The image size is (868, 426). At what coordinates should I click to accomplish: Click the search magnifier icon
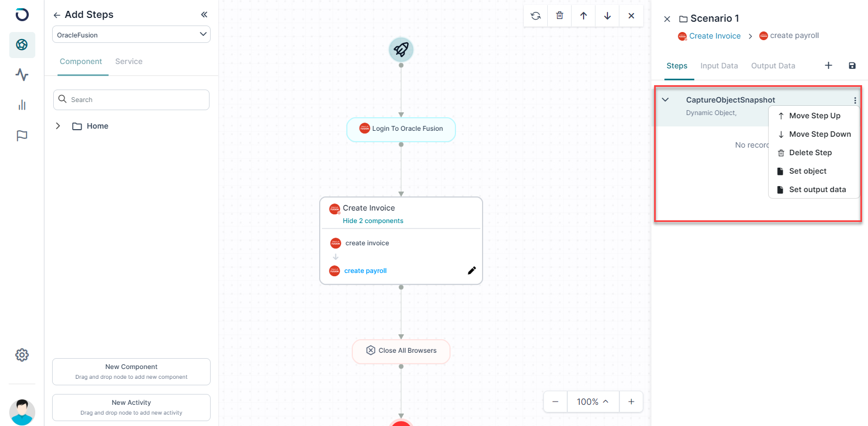(62, 99)
